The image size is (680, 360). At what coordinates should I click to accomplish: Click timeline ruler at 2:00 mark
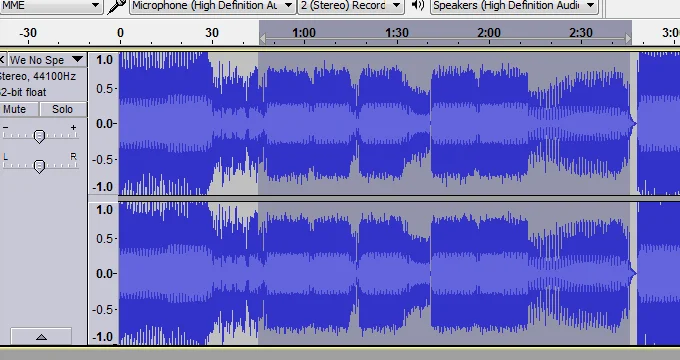click(x=489, y=33)
